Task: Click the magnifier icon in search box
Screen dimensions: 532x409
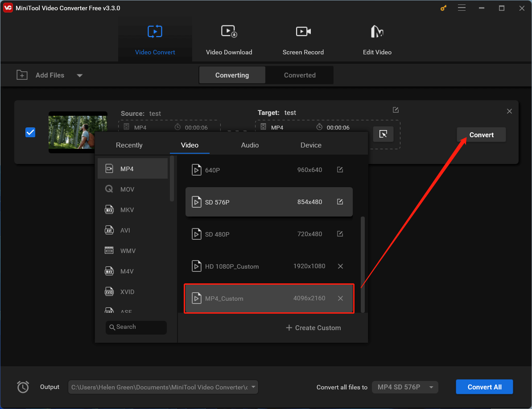Action: 112,327
